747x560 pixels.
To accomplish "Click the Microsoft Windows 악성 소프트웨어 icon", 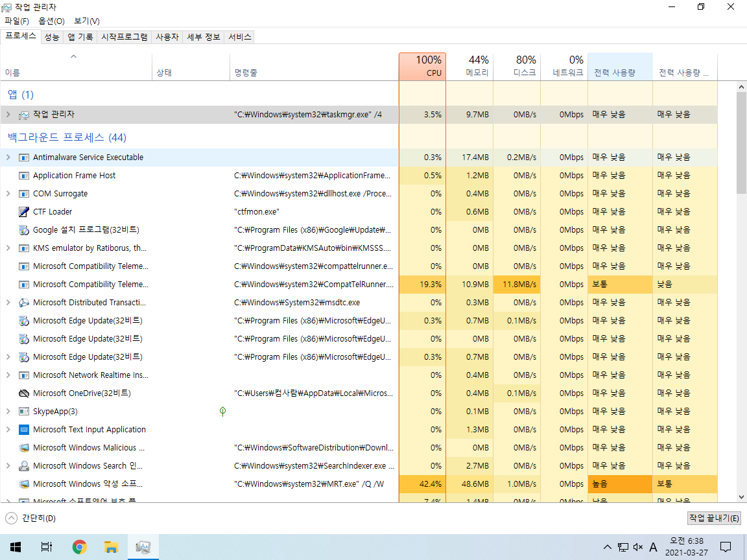I will (x=24, y=484).
